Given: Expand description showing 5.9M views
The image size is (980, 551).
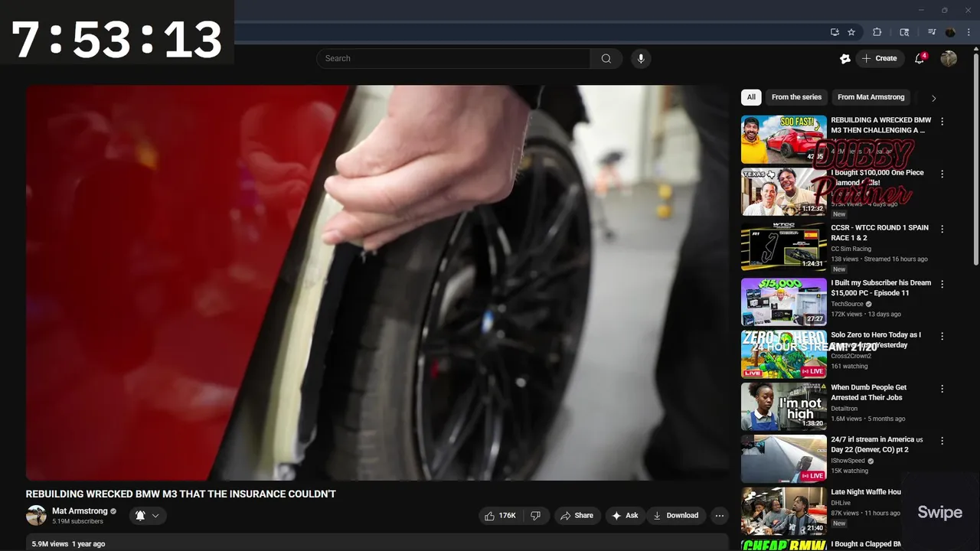Looking at the screenshot, I should [x=377, y=543].
